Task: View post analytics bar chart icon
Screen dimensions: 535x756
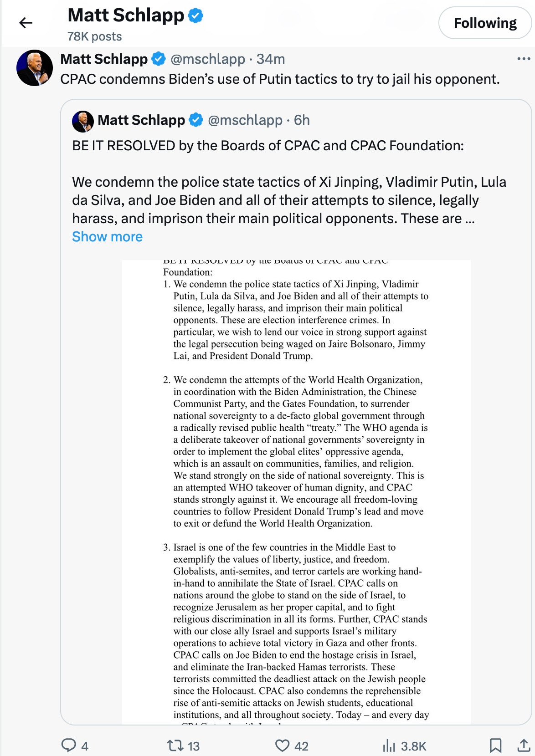Action: 389,746
